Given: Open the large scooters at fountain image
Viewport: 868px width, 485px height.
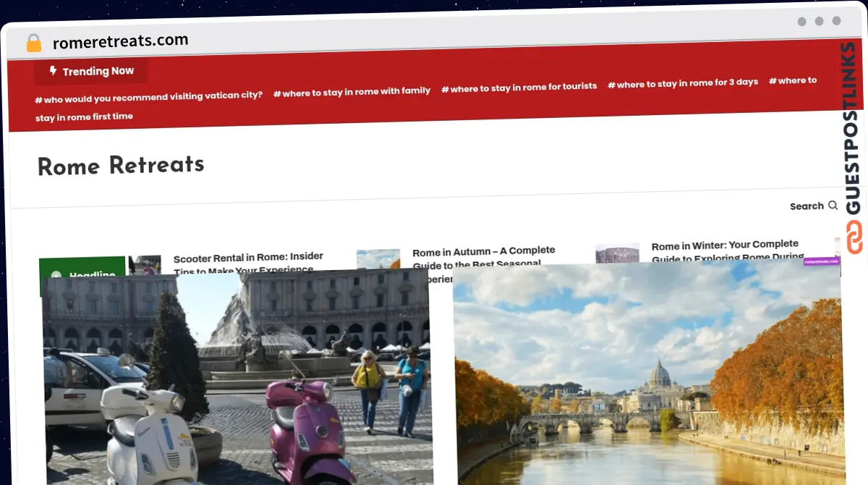Looking at the screenshot, I should point(238,378).
